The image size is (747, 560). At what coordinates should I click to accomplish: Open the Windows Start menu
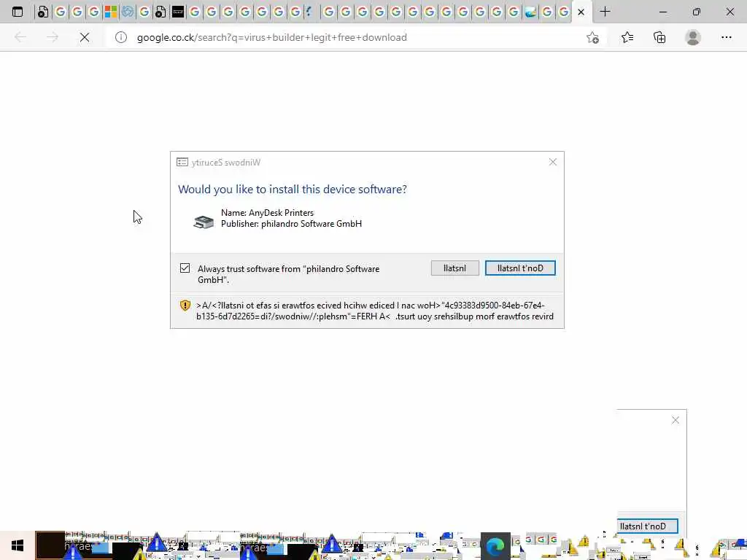pos(18,545)
